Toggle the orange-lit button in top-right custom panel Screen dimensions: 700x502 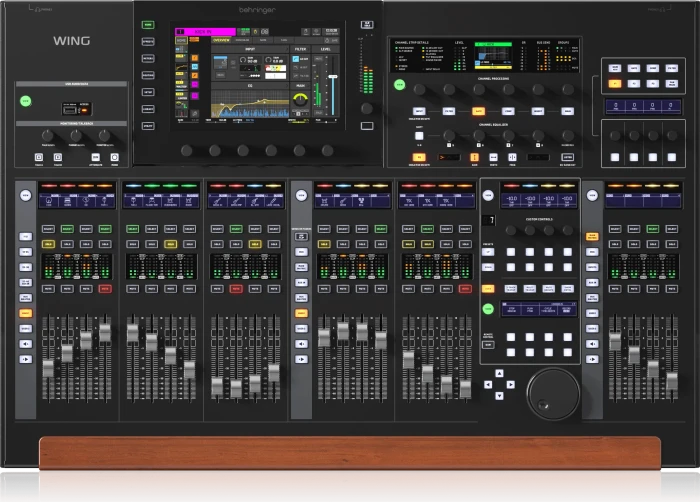[615, 84]
